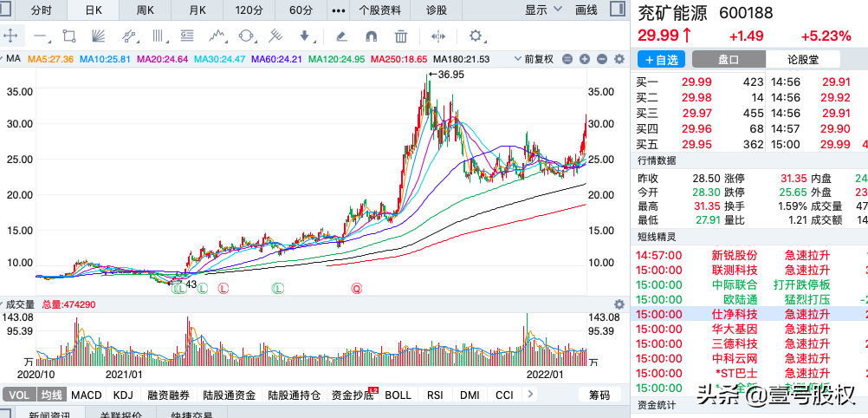Click the 画线 button

tap(586, 10)
